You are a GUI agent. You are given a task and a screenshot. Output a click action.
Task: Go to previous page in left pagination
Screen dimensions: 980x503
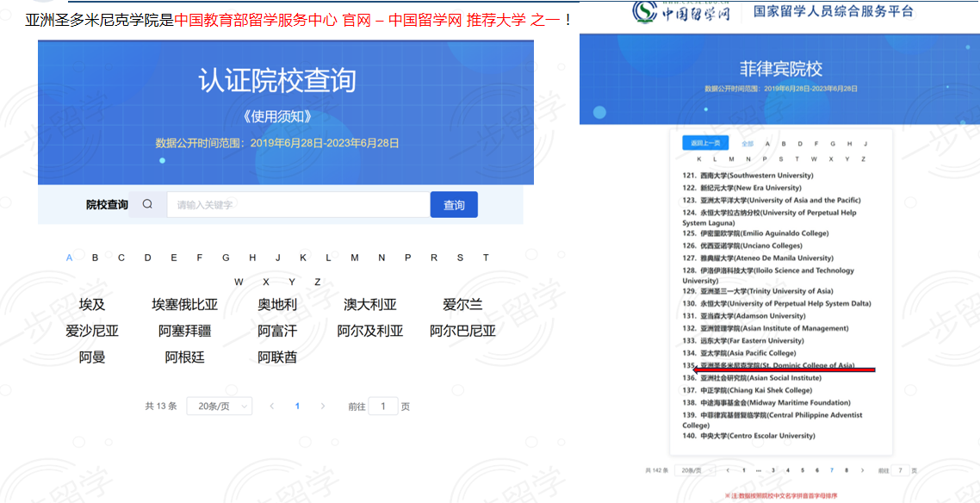pyautogui.click(x=272, y=406)
